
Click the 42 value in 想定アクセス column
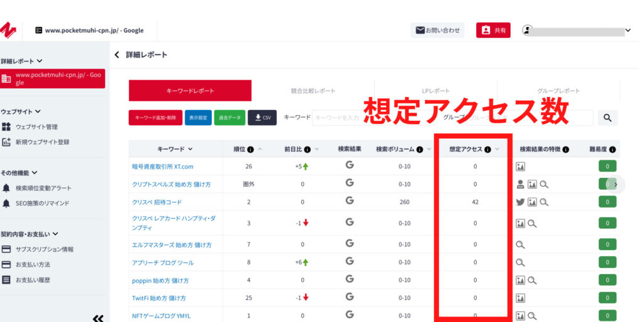[475, 203]
